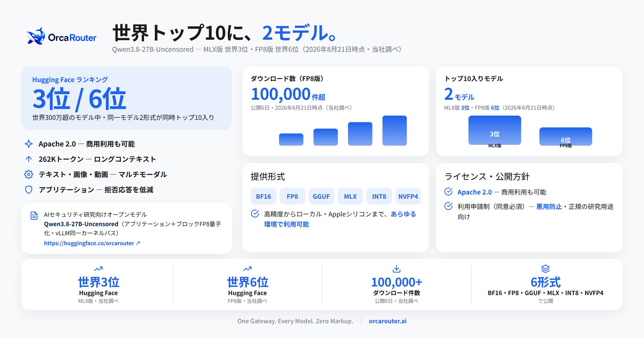Click the 100,000 件超 download figure
The image size is (644, 338).
tap(288, 94)
